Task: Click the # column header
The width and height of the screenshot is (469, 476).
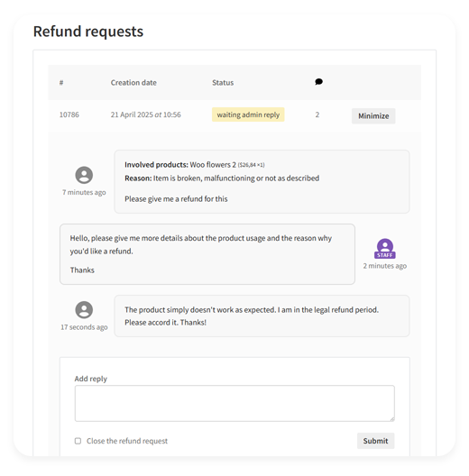Action: click(61, 83)
